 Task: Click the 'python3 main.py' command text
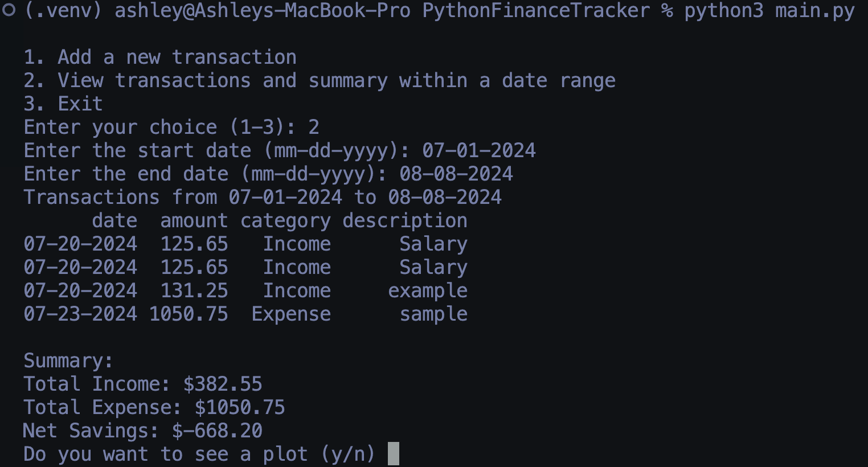pos(769,11)
